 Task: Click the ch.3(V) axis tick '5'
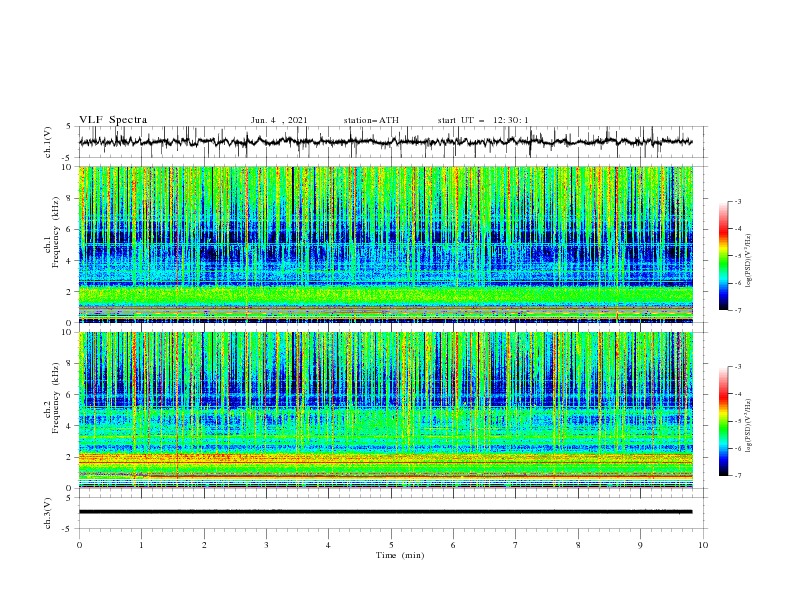[69, 497]
